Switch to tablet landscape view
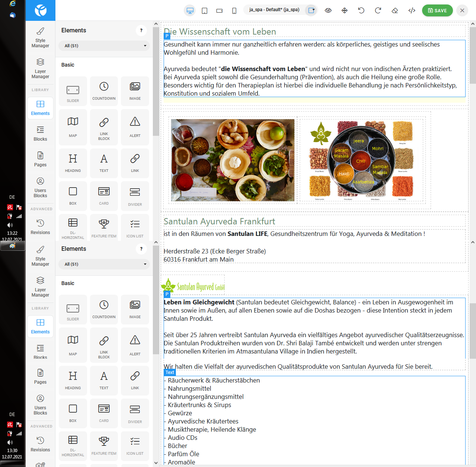476x467 pixels. click(x=219, y=10)
